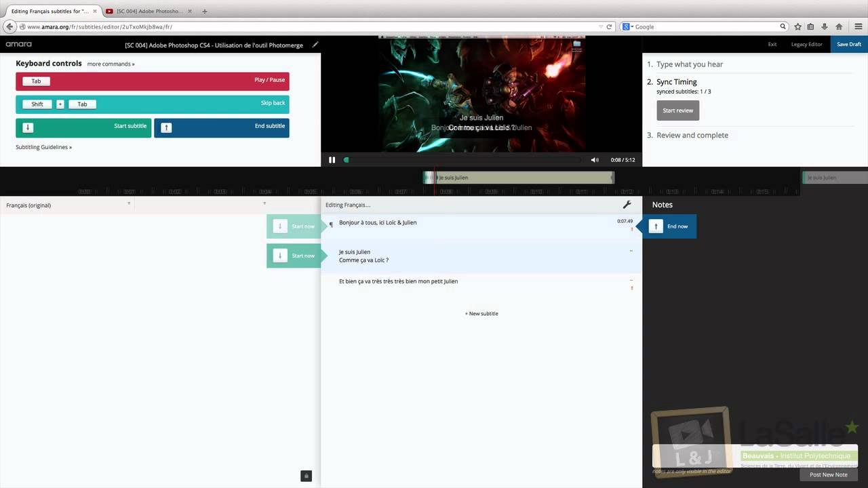Click the Tab Play / Pause bar
The width and height of the screenshot is (868, 488).
[x=153, y=81]
